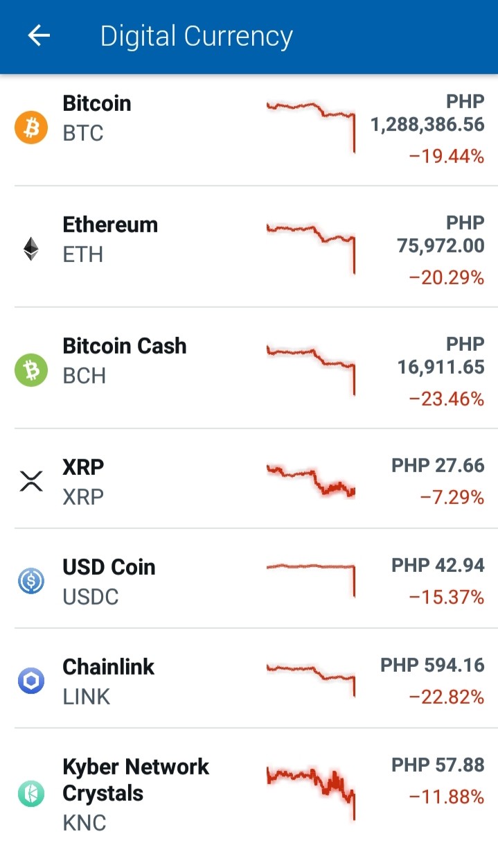Tap the Ethereum diamond logo icon
The height and width of the screenshot is (868, 498).
tap(31, 249)
